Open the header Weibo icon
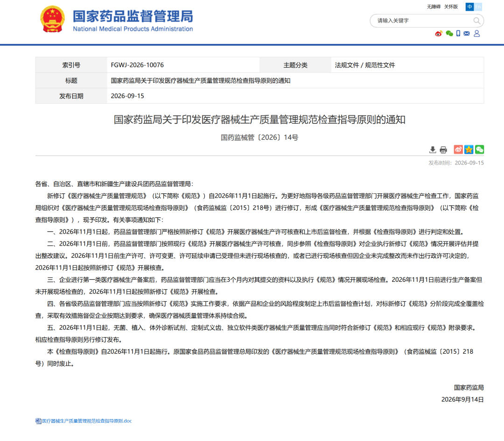Image resolution: width=504 pixels, height=441 pixels. click(438, 34)
